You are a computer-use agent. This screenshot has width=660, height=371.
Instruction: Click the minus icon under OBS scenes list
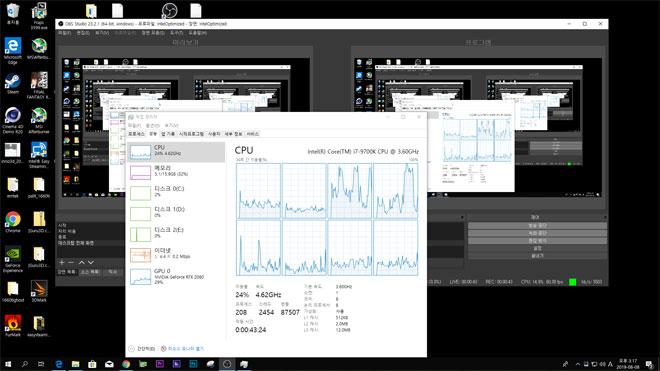pyautogui.click(x=71, y=262)
